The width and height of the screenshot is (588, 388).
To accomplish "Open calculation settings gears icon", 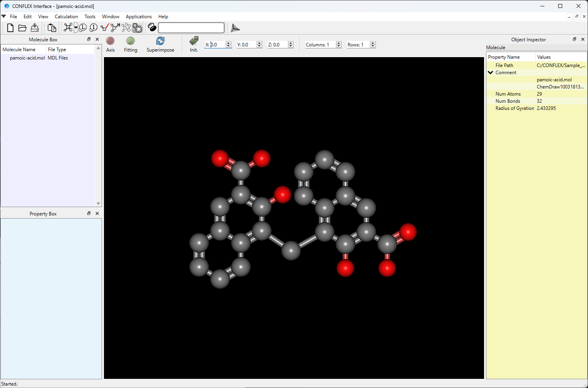I will (x=137, y=28).
